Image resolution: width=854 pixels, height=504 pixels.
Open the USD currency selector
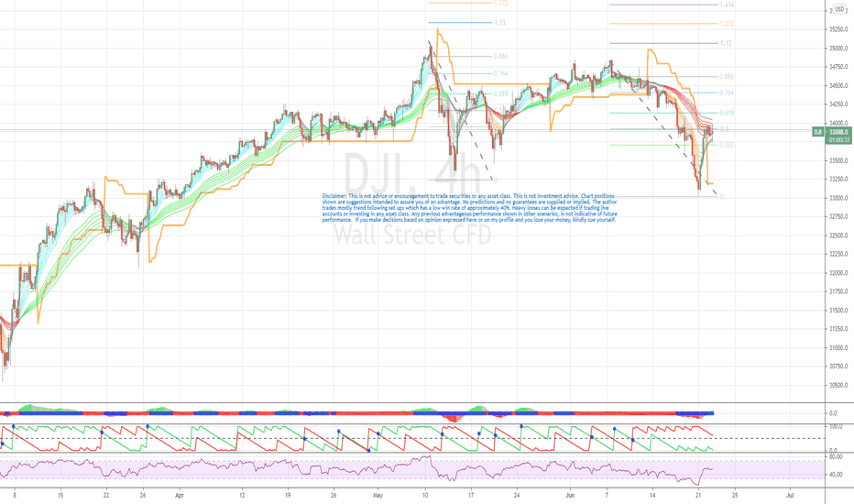click(838, 9)
